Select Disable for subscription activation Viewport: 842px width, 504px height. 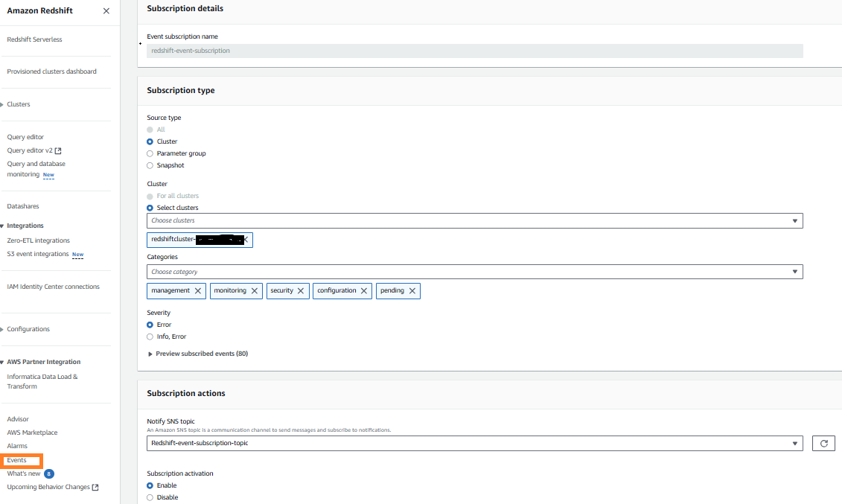[150, 497]
